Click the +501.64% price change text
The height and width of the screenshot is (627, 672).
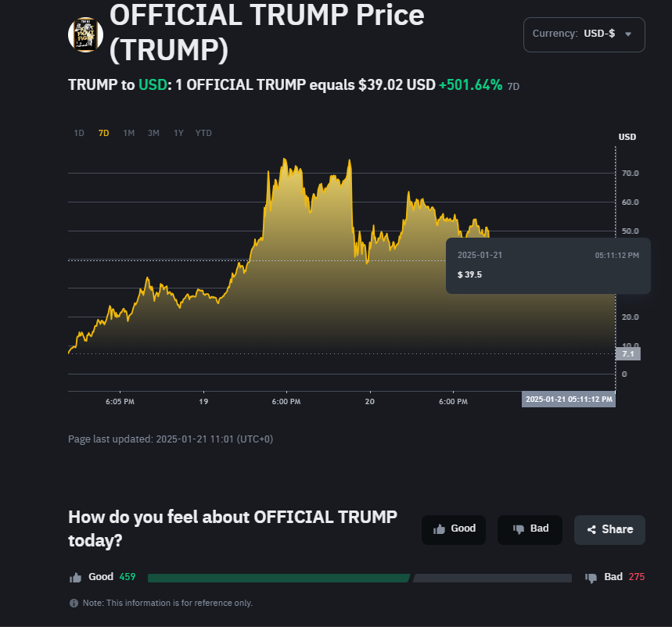[470, 84]
